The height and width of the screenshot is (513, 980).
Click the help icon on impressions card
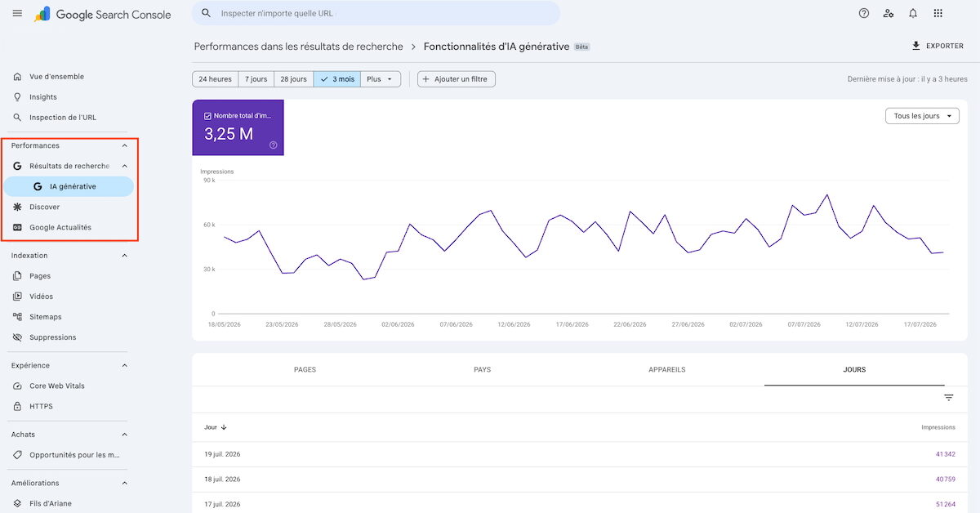point(274,145)
